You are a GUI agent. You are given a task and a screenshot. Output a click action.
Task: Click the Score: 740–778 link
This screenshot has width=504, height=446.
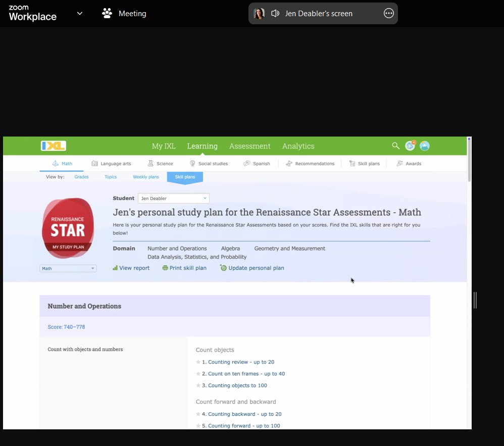[x=66, y=327]
